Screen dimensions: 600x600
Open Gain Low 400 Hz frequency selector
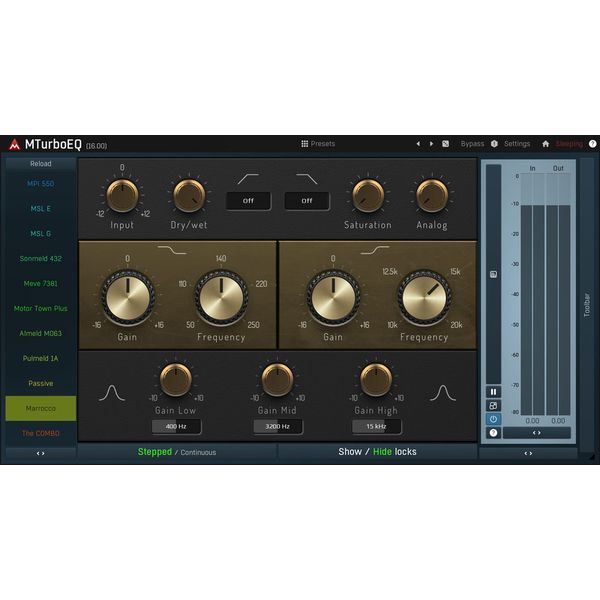(x=176, y=427)
